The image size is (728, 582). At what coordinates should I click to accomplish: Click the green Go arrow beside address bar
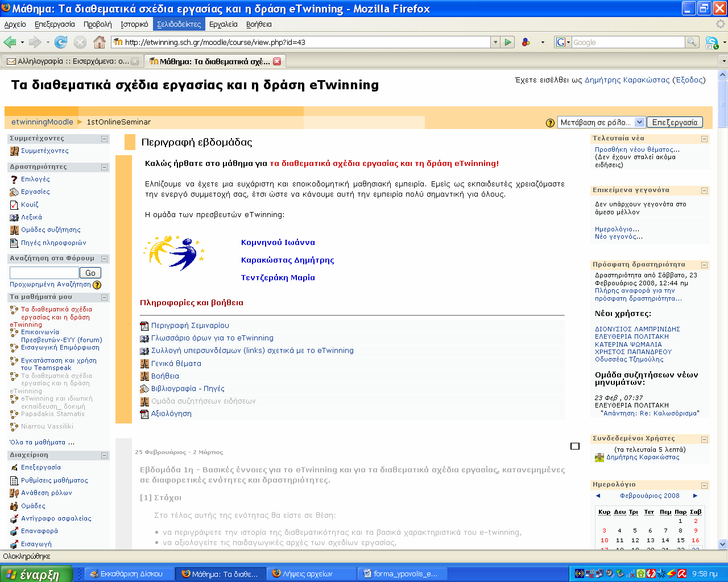click(508, 42)
